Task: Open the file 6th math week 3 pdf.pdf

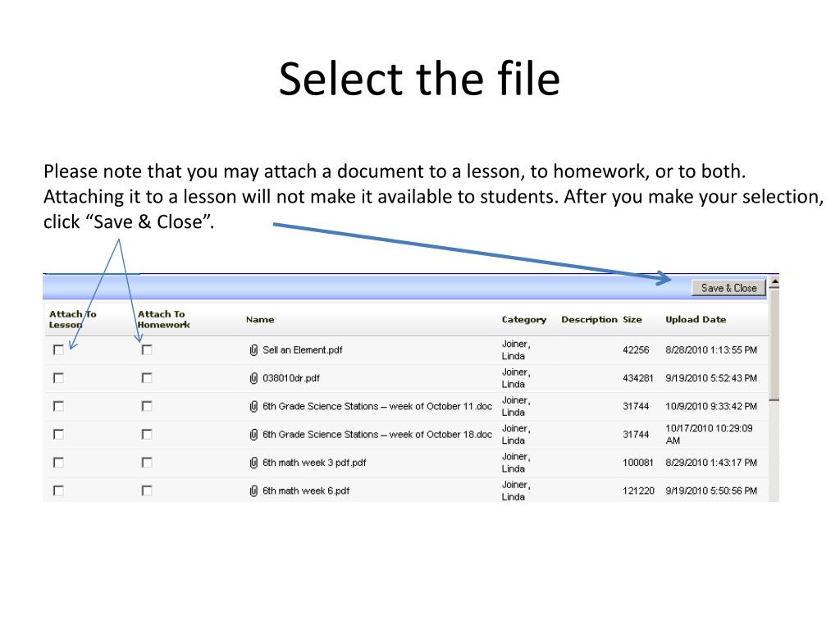Action: click(x=314, y=463)
